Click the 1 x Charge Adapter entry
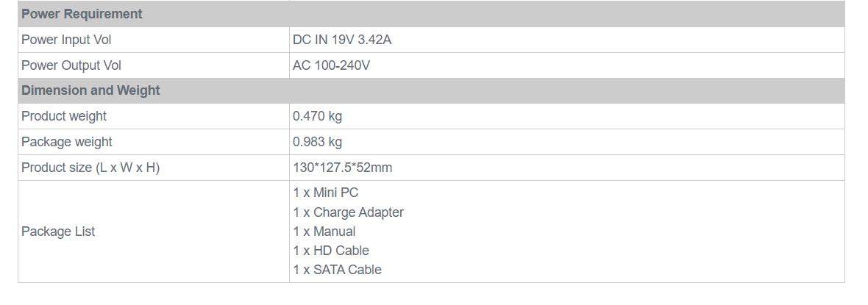 (349, 212)
